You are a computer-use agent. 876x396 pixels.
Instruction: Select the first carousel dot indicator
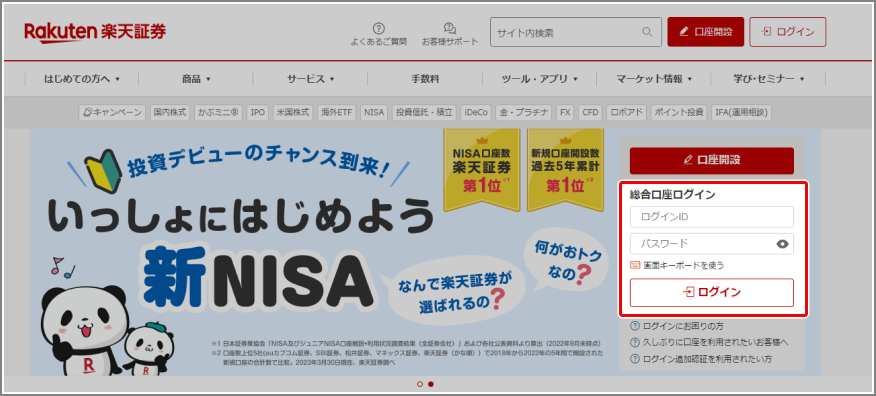pyautogui.click(x=420, y=384)
